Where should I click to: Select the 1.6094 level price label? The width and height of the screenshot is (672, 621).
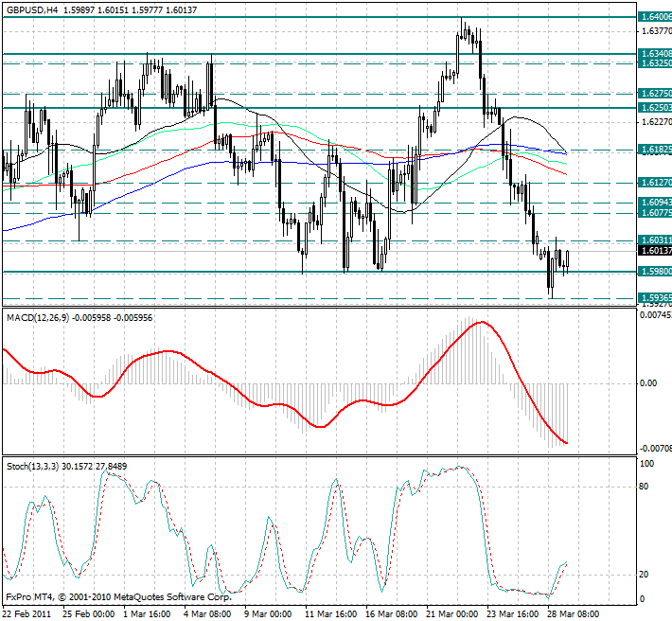655,202
